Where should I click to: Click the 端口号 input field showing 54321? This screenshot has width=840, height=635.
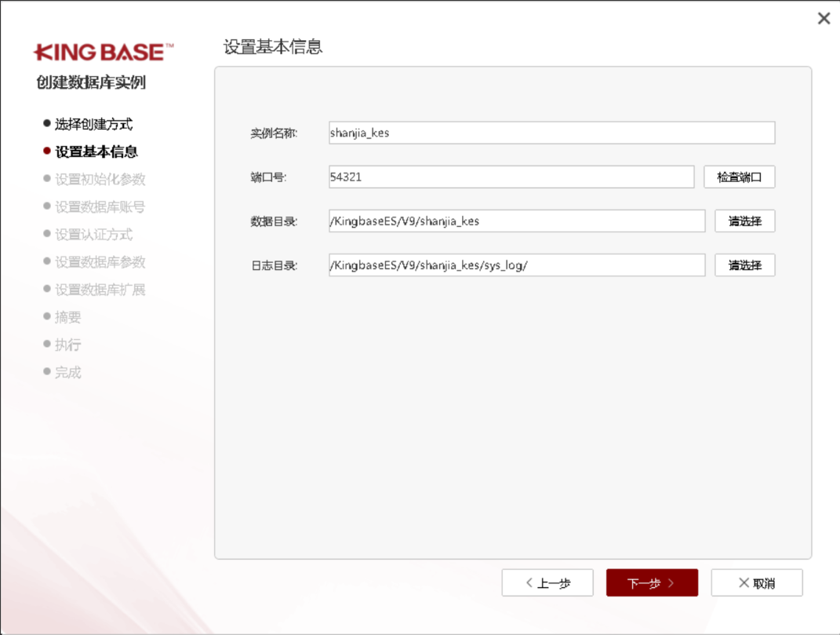coord(511,177)
